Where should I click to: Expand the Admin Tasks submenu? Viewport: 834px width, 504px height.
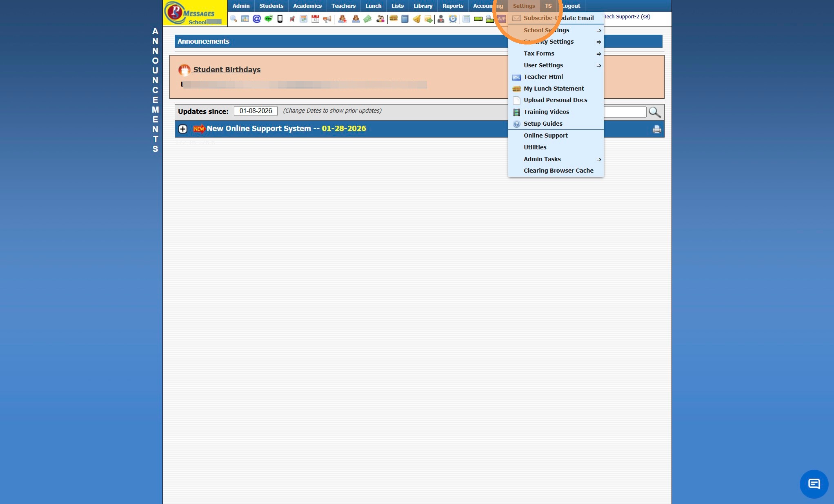coord(542,159)
